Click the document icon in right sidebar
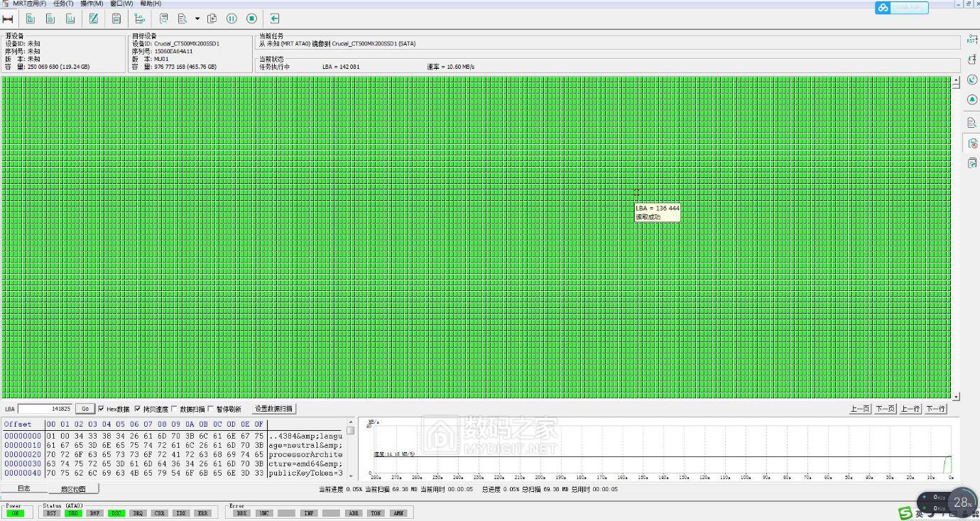980x521 pixels. pyautogui.click(x=972, y=123)
